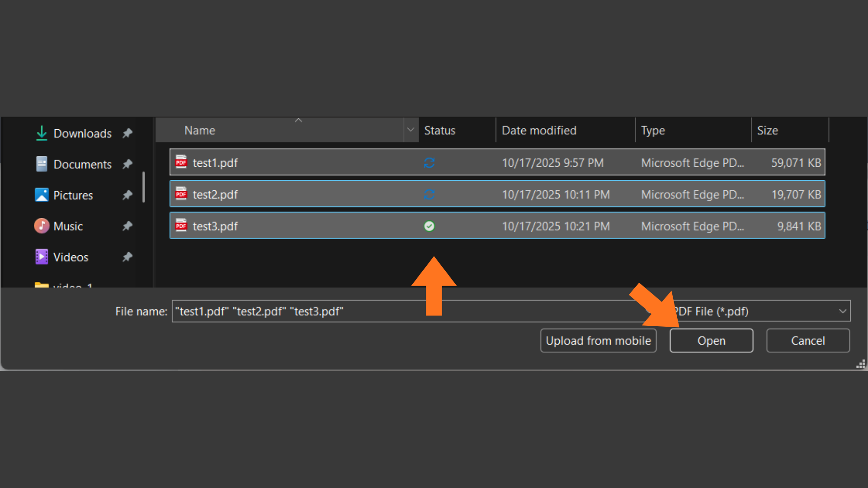Open the PDF File type dropdown

pyautogui.click(x=842, y=311)
